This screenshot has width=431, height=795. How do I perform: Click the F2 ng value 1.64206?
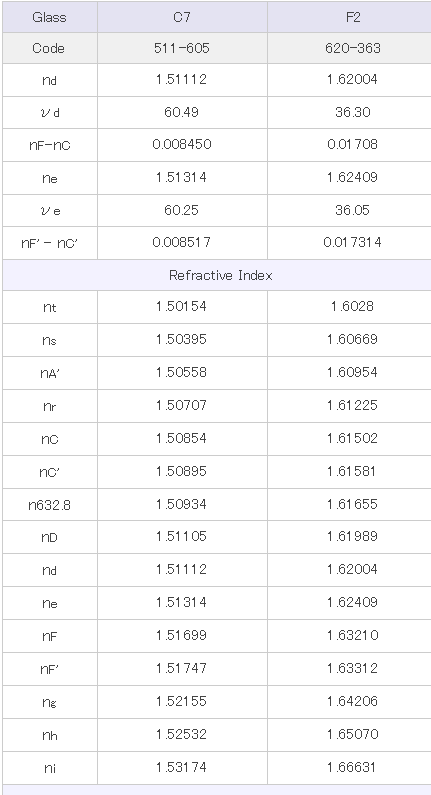pos(352,701)
